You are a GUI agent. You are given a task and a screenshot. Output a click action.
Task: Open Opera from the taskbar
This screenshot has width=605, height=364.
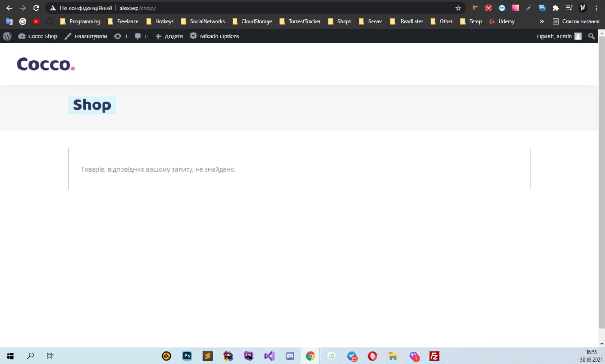click(372, 356)
